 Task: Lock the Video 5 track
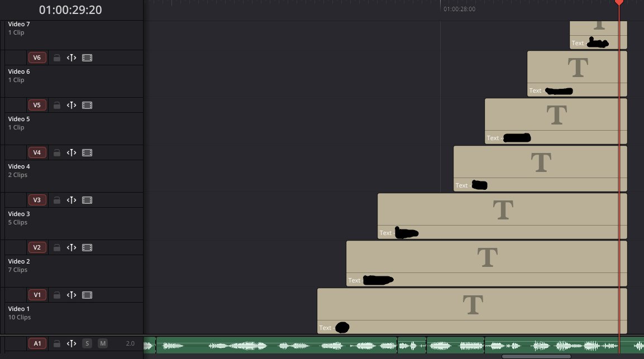tap(57, 105)
